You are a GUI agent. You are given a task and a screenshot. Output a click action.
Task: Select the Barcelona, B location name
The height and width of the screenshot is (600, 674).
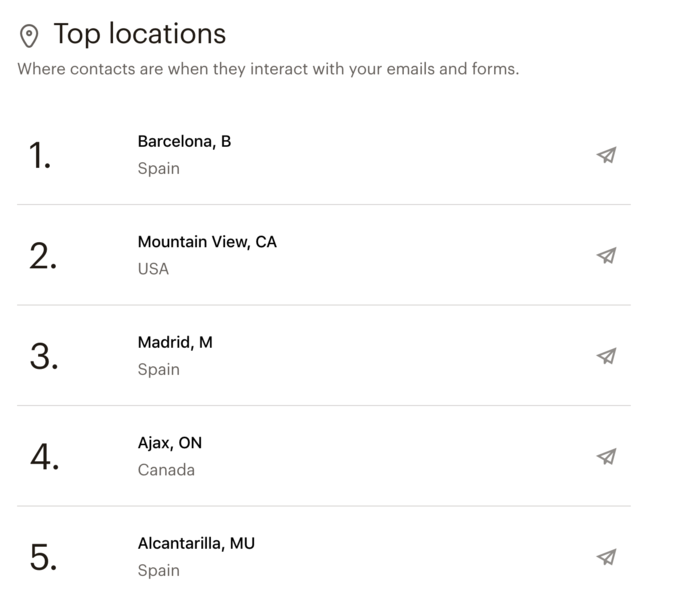pos(184,141)
